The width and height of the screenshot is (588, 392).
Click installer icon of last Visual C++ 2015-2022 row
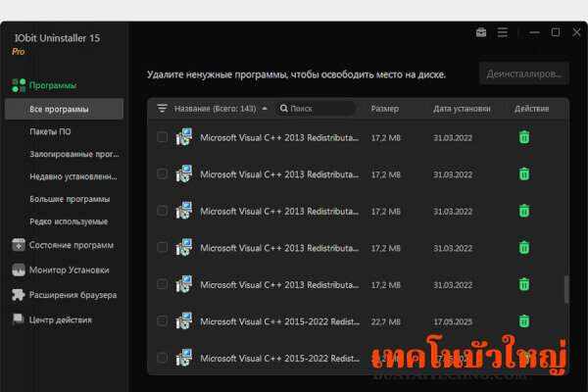point(184,358)
